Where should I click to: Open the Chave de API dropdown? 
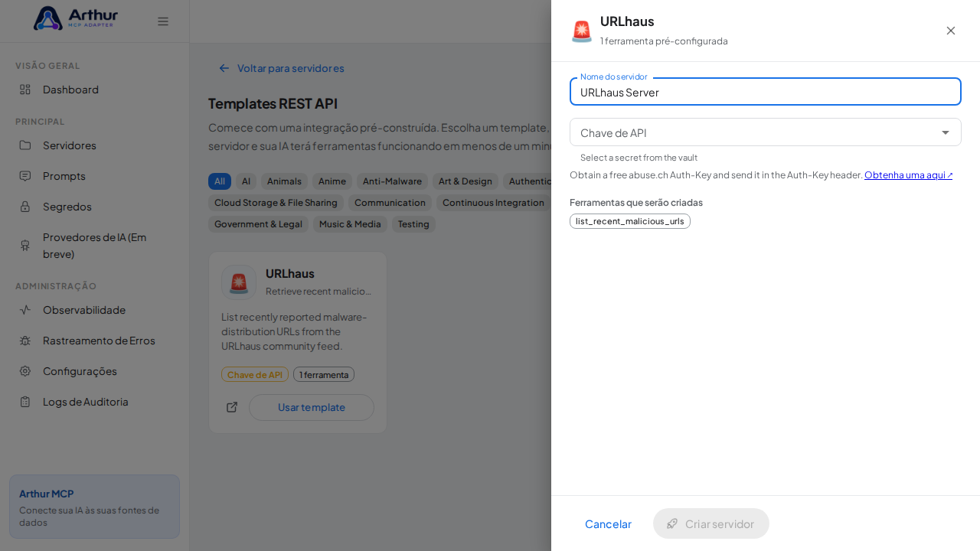point(766,132)
